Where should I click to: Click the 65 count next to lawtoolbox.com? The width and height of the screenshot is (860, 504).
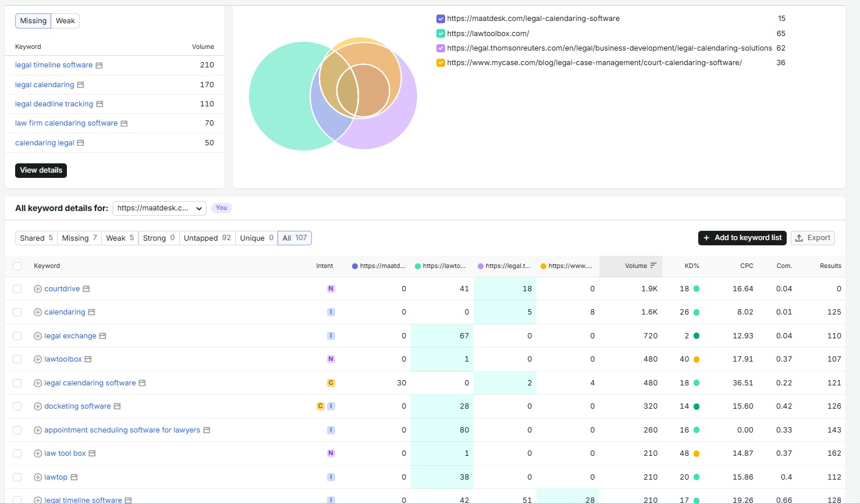tap(781, 34)
